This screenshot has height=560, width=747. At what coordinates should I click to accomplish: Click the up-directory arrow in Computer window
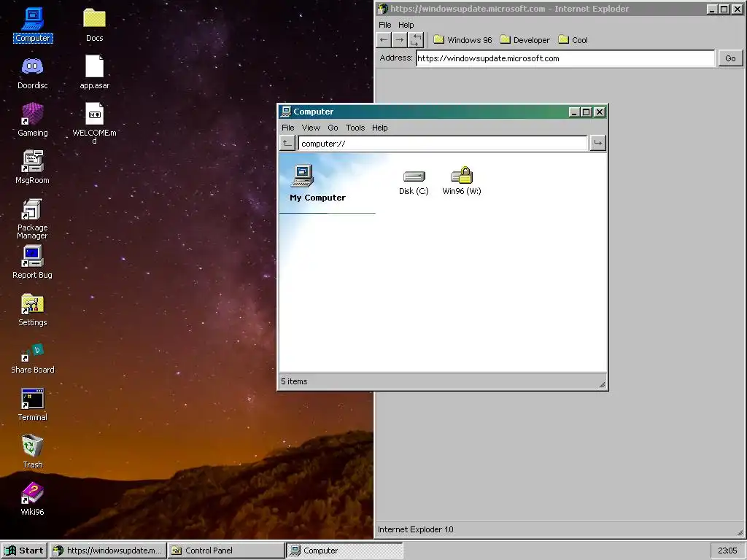(287, 143)
